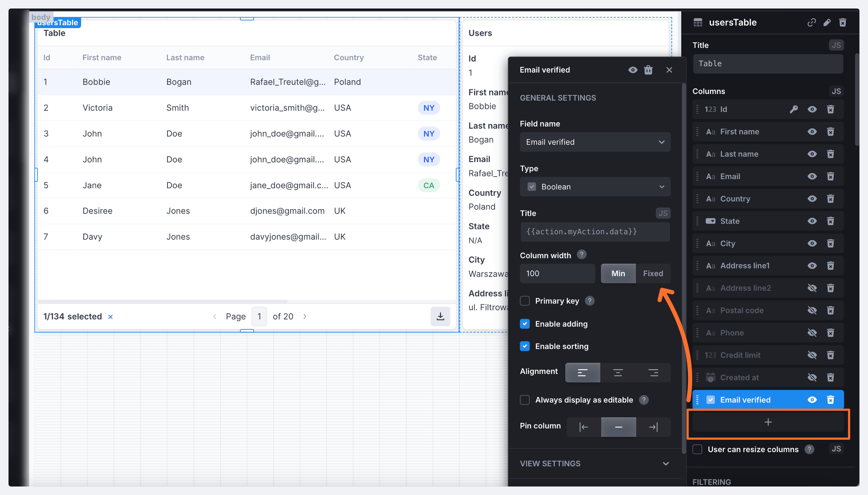Click the trash icon in the Email verified header

point(648,70)
